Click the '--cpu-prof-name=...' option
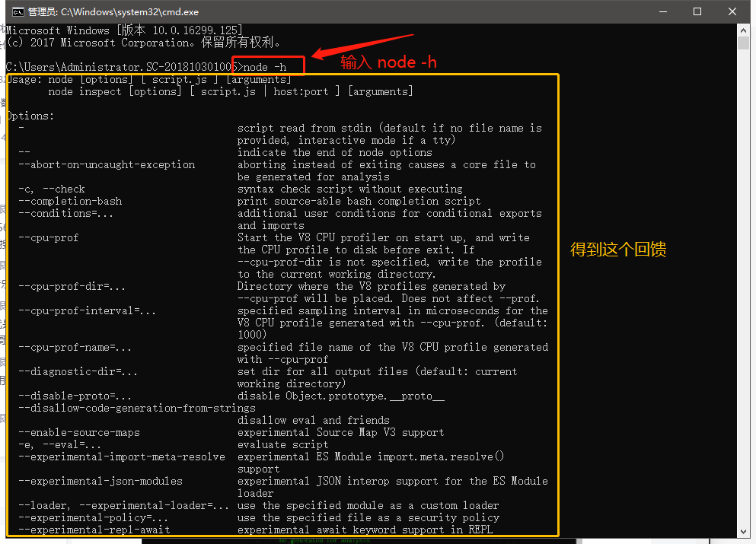The height and width of the screenshot is (544, 756). coord(75,348)
